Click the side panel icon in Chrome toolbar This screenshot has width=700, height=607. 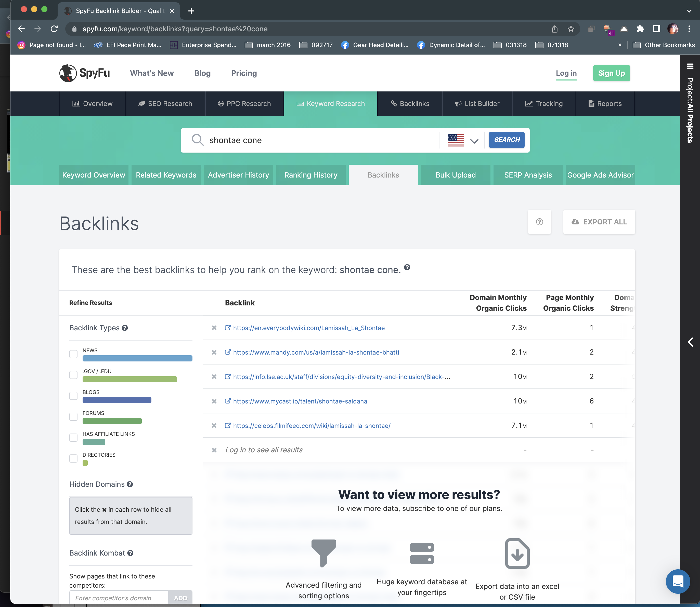click(x=657, y=29)
